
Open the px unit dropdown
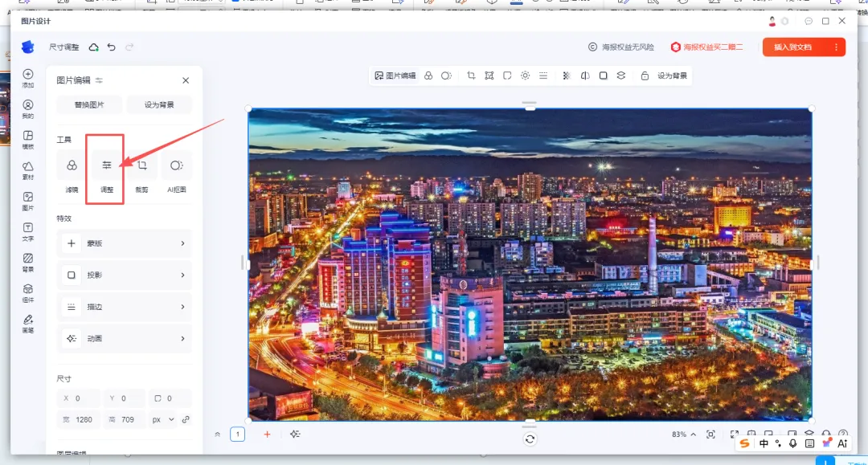(162, 420)
